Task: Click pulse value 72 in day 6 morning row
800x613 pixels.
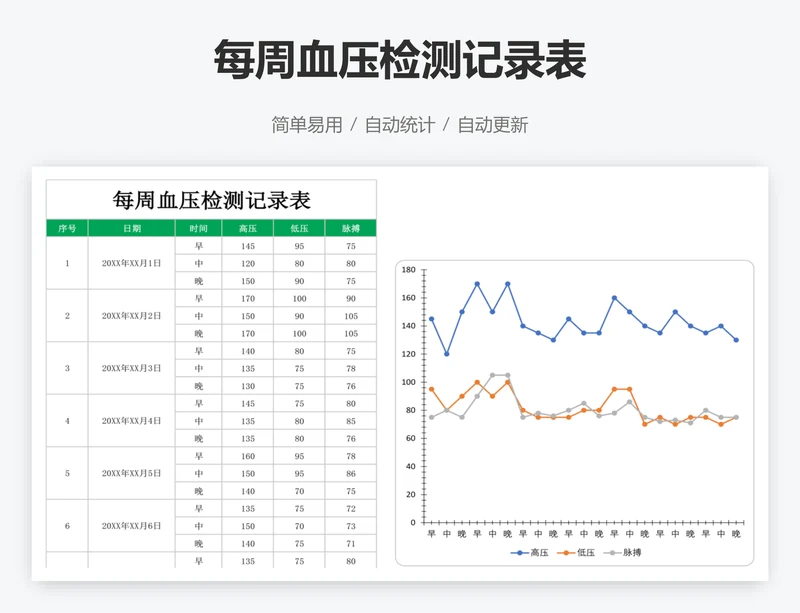Action: (x=351, y=508)
